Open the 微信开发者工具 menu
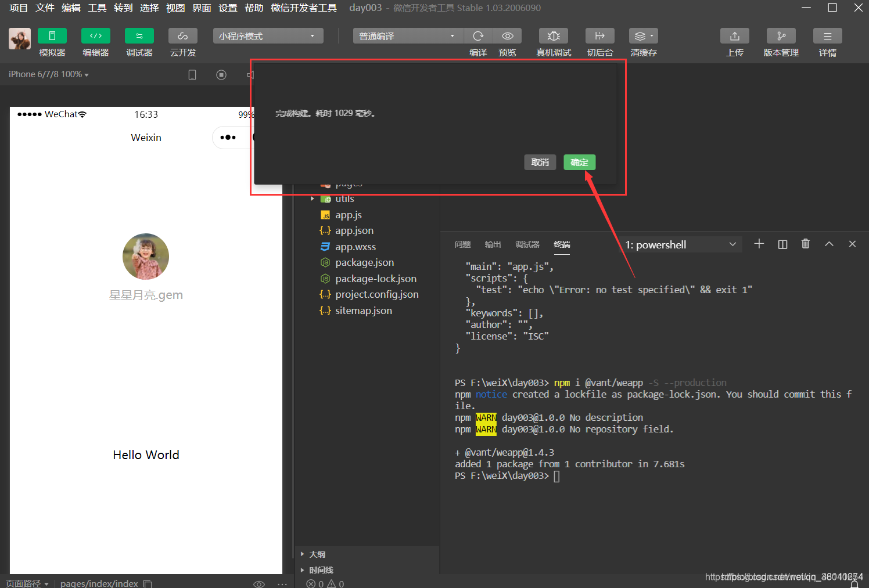Image resolution: width=869 pixels, height=588 pixels. 304,8
